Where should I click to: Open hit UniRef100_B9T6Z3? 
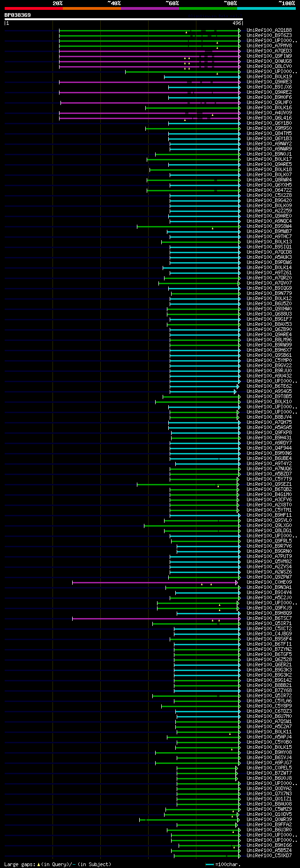pyautogui.click(x=269, y=36)
